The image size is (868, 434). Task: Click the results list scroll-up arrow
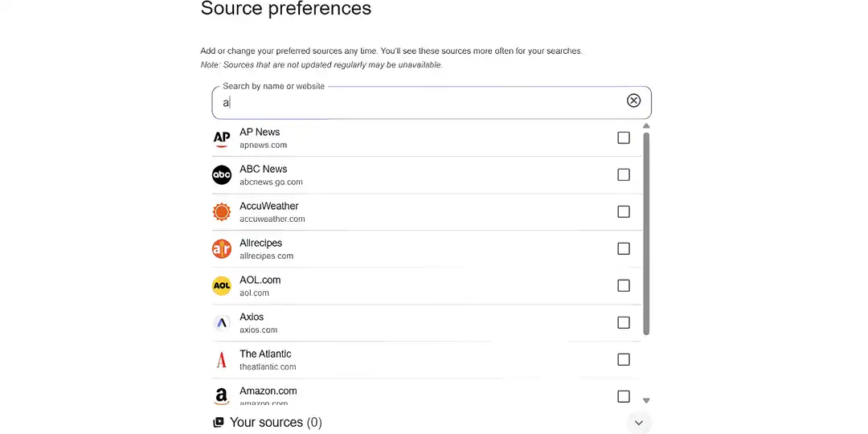(x=646, y=126)
